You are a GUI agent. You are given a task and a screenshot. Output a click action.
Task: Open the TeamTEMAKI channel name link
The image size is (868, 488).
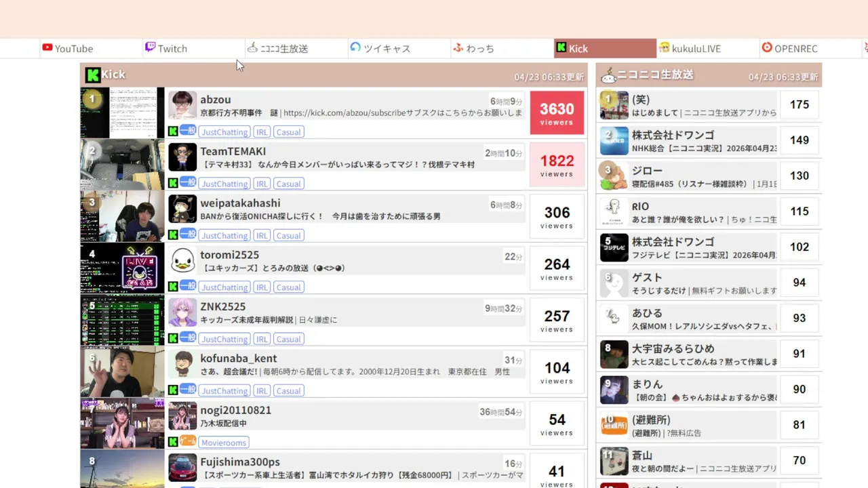233,151
